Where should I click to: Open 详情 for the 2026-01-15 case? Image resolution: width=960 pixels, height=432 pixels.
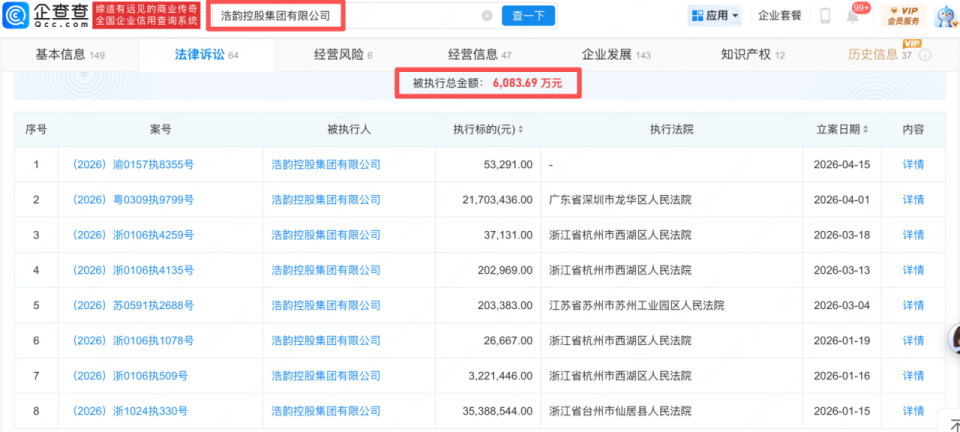click(x=913, y=411)
